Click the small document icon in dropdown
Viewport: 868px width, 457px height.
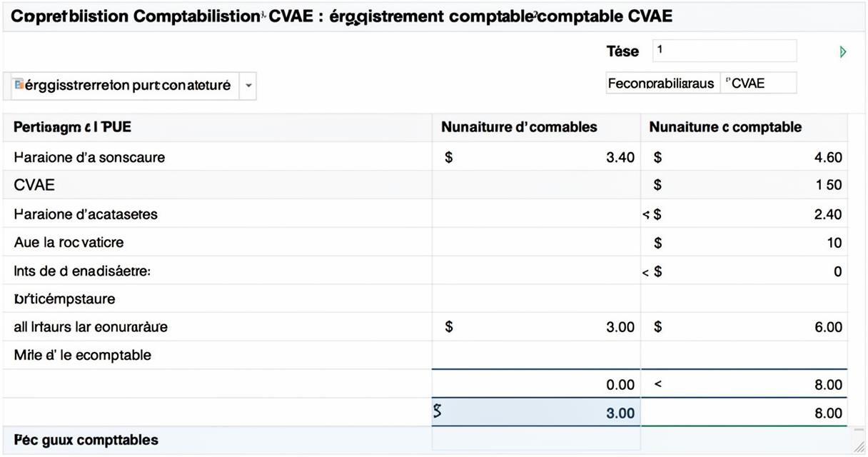(19, 85)
